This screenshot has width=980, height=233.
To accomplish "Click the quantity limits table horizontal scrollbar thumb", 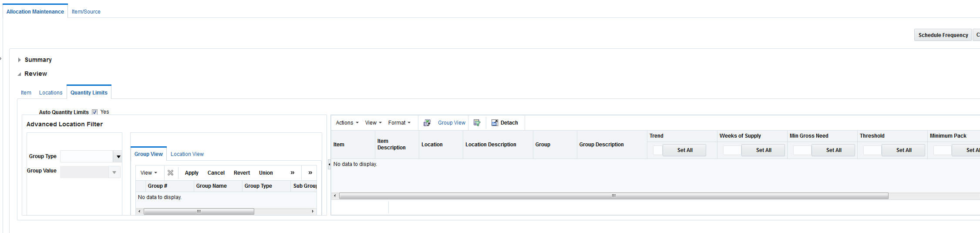I will click(x=614, y=196).
